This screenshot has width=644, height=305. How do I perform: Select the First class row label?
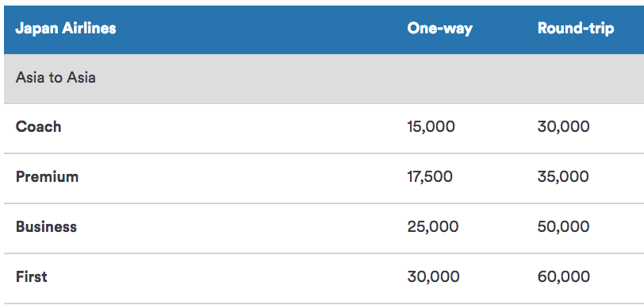(32, 276)
